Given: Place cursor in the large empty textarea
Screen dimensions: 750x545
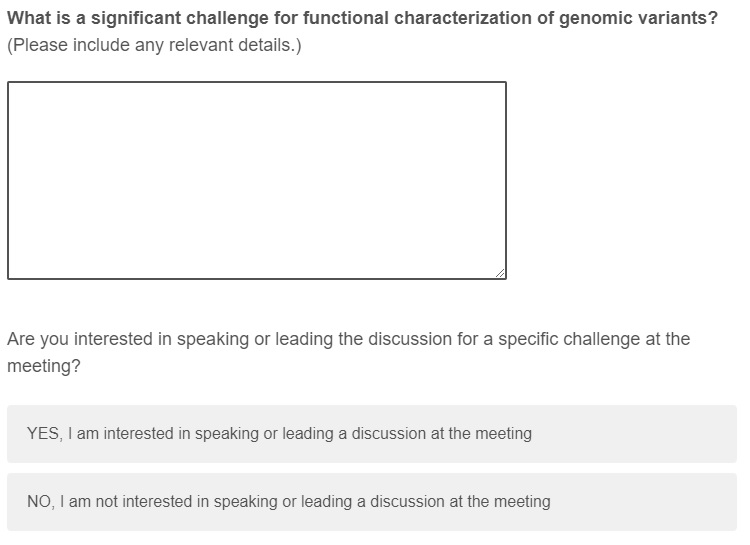Looking at the screenshot, I should coord(256,180).
